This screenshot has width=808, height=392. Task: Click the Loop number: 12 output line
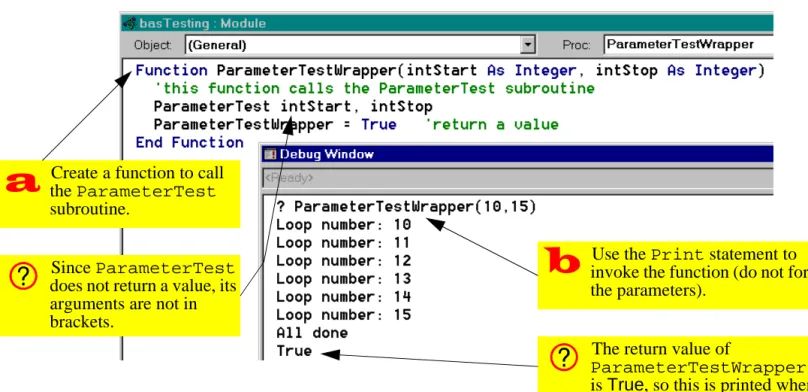coord(344,261)
